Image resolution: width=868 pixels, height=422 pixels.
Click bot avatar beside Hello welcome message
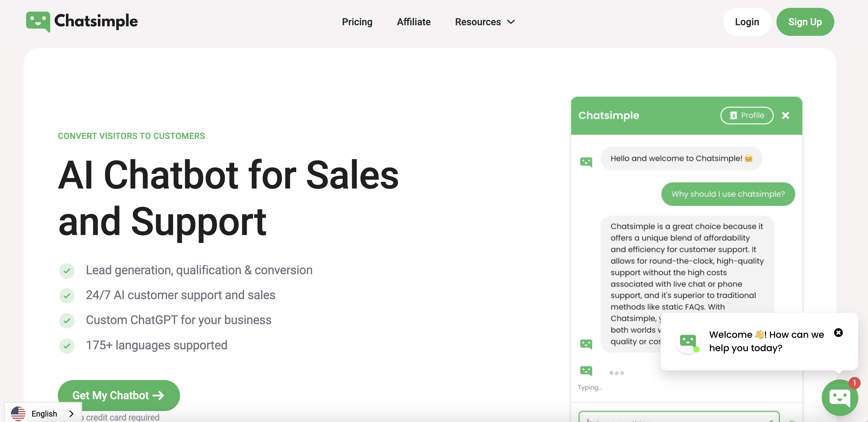click(x=586, y=162)
